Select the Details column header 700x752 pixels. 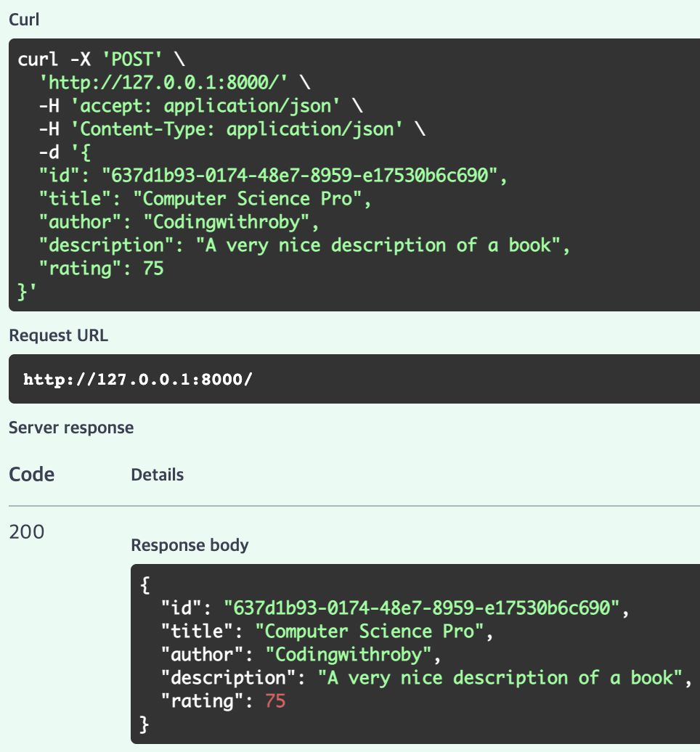click(x=158, y=475)
